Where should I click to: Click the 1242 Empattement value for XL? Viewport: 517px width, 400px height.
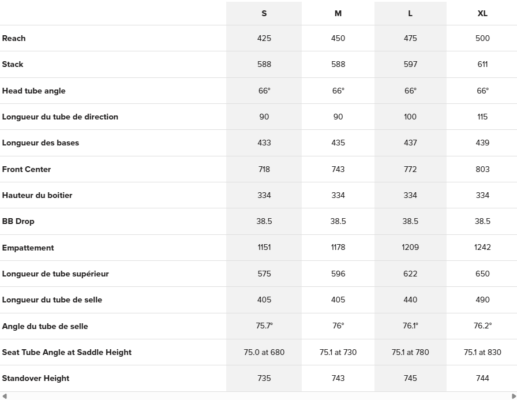(482, 247)
